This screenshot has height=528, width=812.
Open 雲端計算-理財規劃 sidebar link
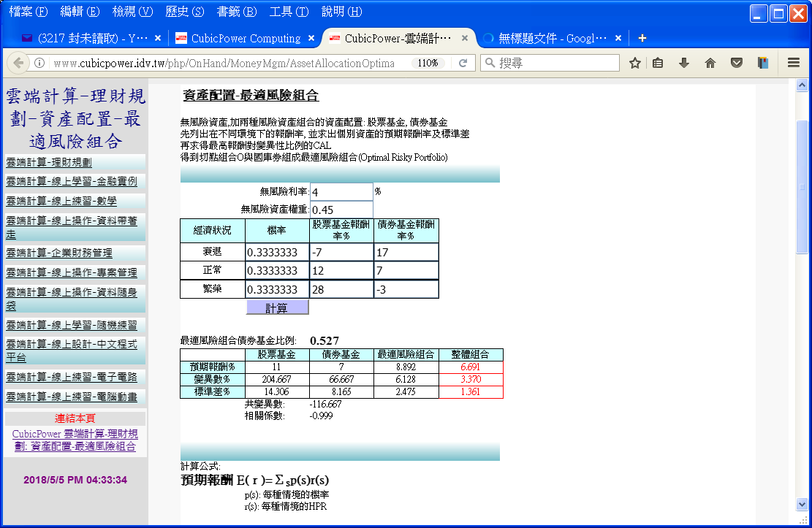coord(49,163)
